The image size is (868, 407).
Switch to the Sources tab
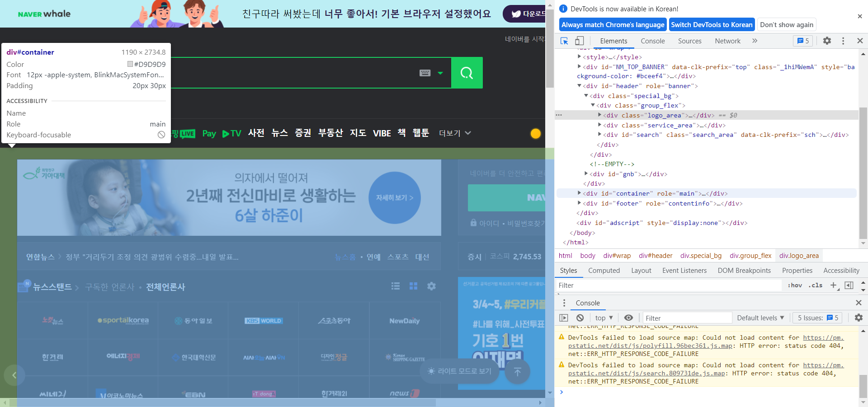[x=690, y=41]
